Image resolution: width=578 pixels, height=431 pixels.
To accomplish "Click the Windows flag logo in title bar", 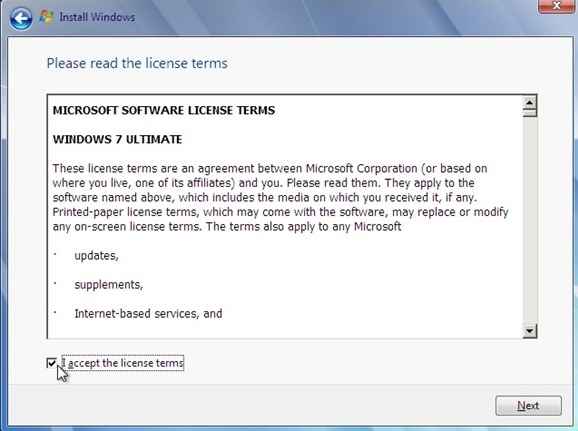I will [x=46, y=17].
